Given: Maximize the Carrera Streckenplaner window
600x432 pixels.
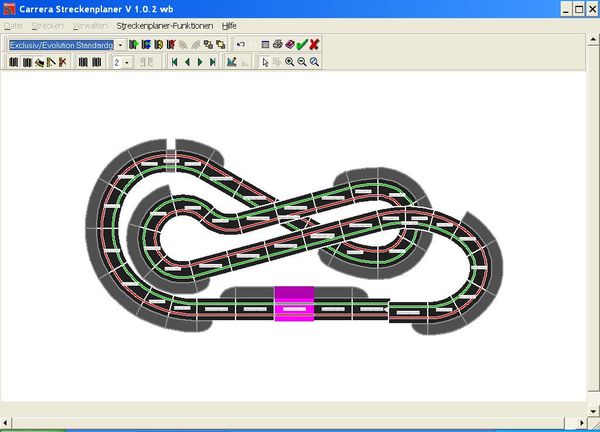Looking at the screenshot, I should click(x=579, y=9).
